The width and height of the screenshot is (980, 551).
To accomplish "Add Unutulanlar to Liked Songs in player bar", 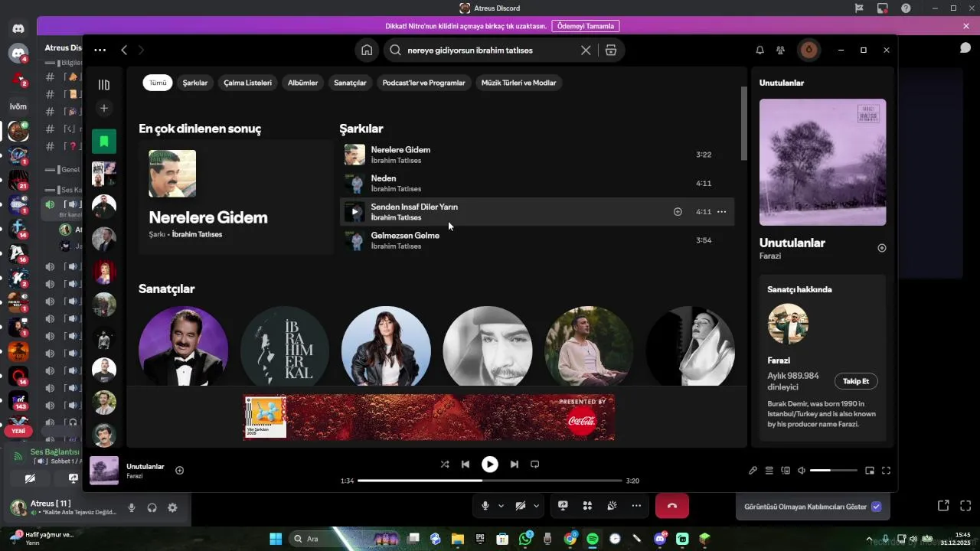I will pos(179,471).
